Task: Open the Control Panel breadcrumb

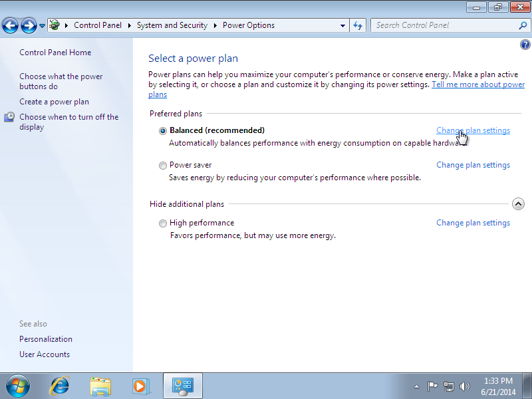Action: click(x=98, y=25)
